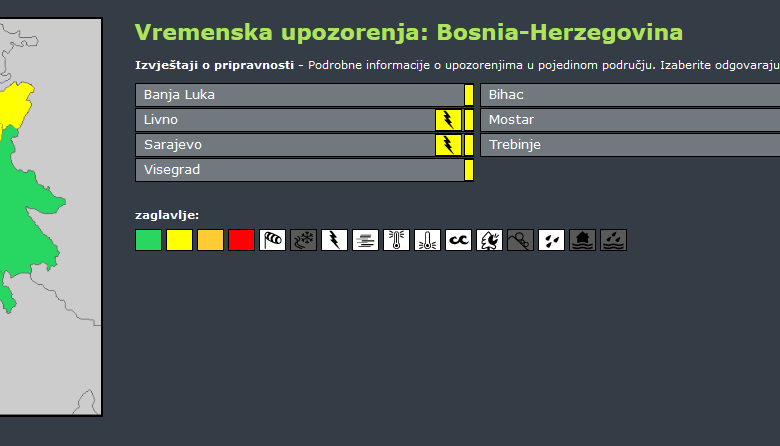Click the fog legend icon

point(365,240)
